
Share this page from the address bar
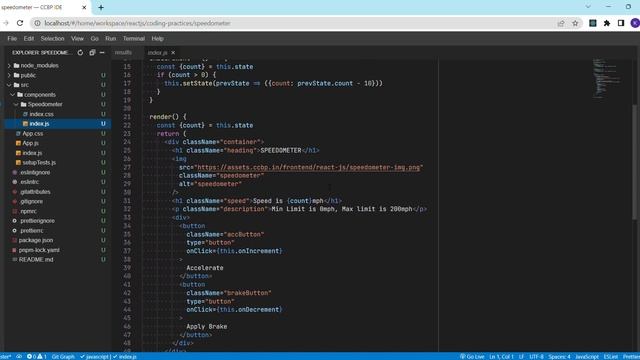coord(561,23)
